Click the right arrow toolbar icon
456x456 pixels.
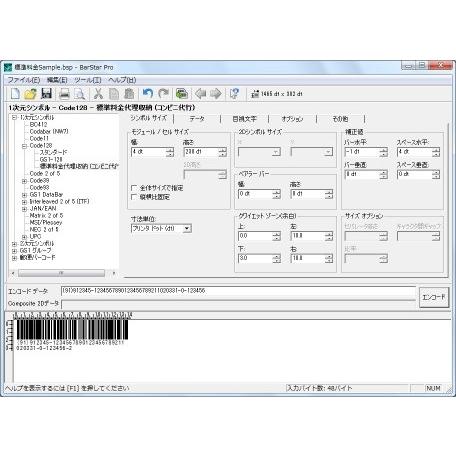216,94
